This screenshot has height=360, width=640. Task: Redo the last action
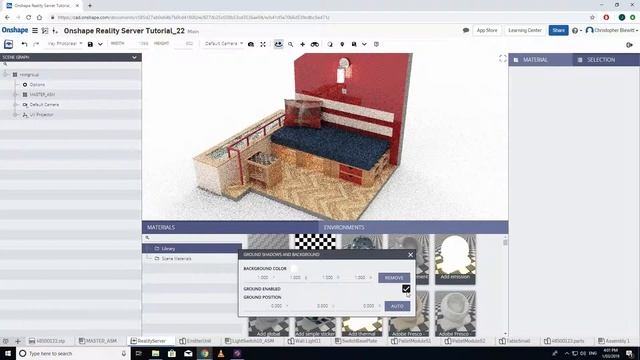tap(36, 44)
